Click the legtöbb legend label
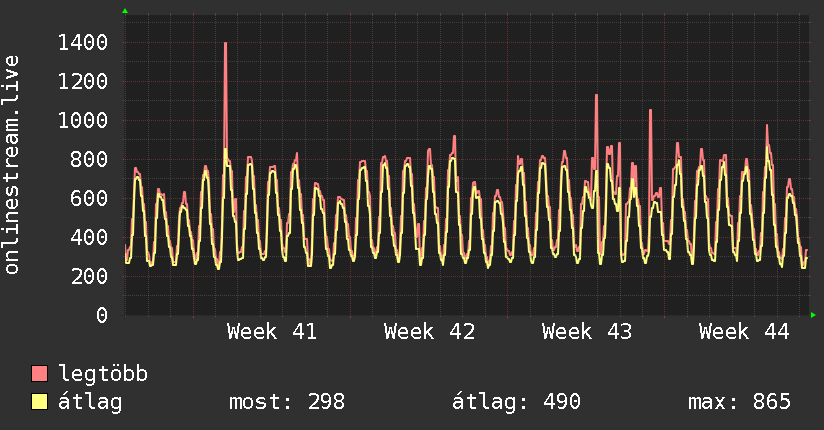Screen dimensions: 824x430 (103, 374)
